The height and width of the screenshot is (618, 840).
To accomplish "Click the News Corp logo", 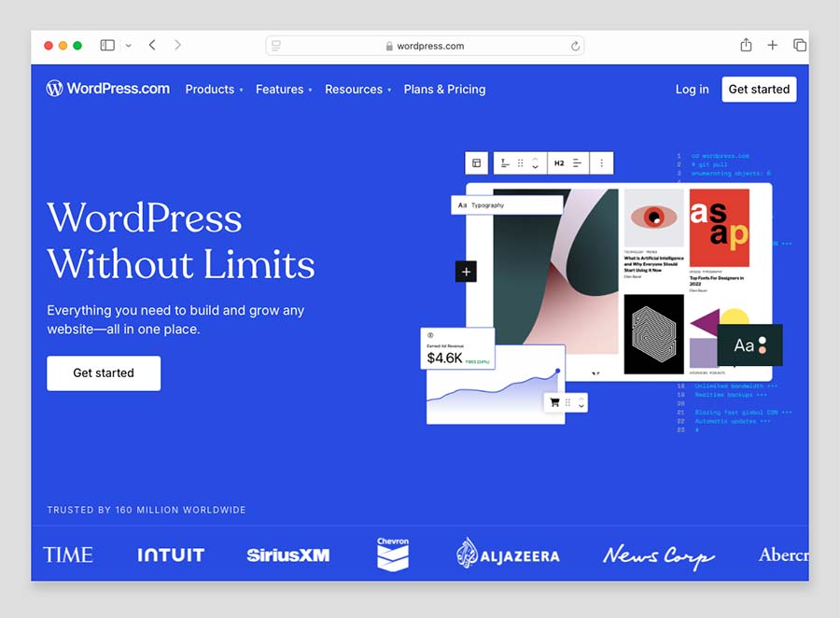I will [659, 557].
